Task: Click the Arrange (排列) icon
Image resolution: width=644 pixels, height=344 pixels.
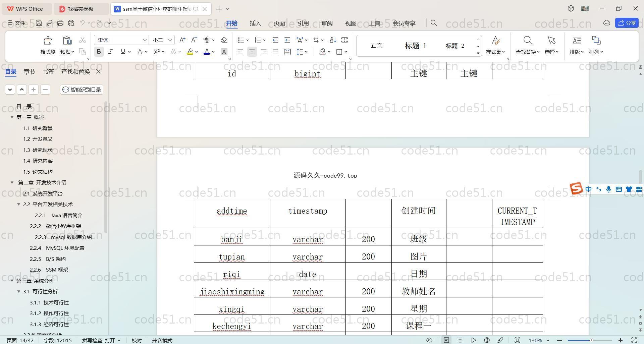Action: click(x=596, y=41)
